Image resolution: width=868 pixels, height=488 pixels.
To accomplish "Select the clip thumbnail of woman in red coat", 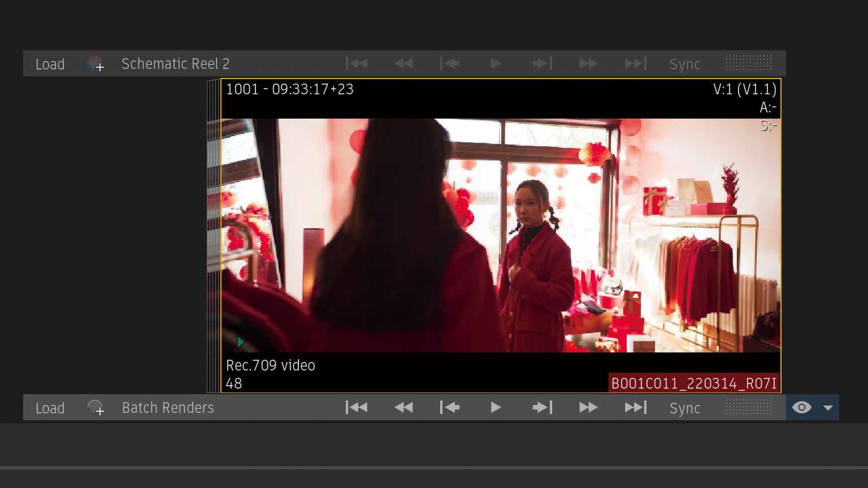I will pos(501,236).
